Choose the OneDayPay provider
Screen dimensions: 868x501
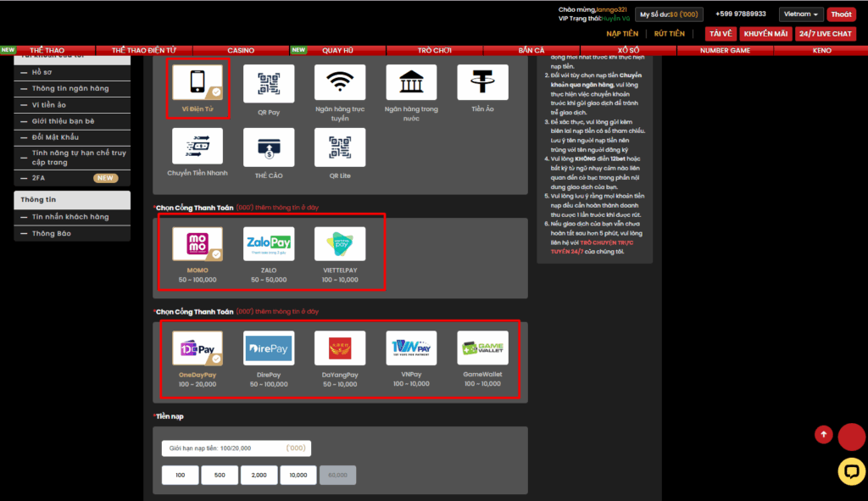198,348
